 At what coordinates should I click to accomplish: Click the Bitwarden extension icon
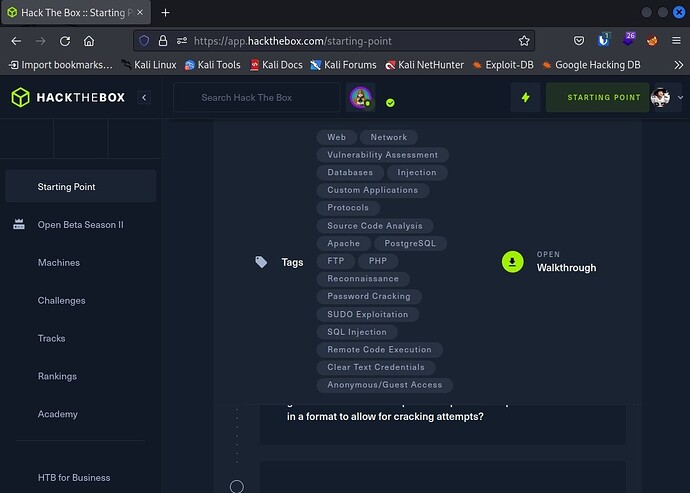pos(604,40)
